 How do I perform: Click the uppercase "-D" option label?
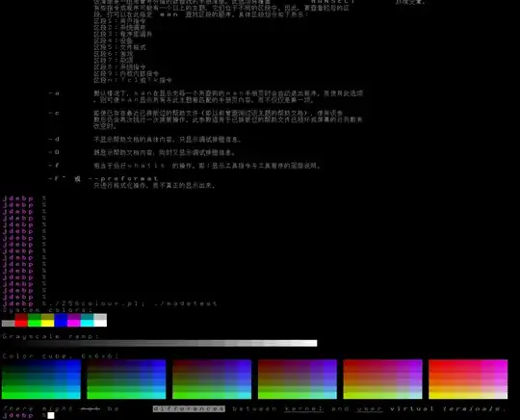pos(54,152)
